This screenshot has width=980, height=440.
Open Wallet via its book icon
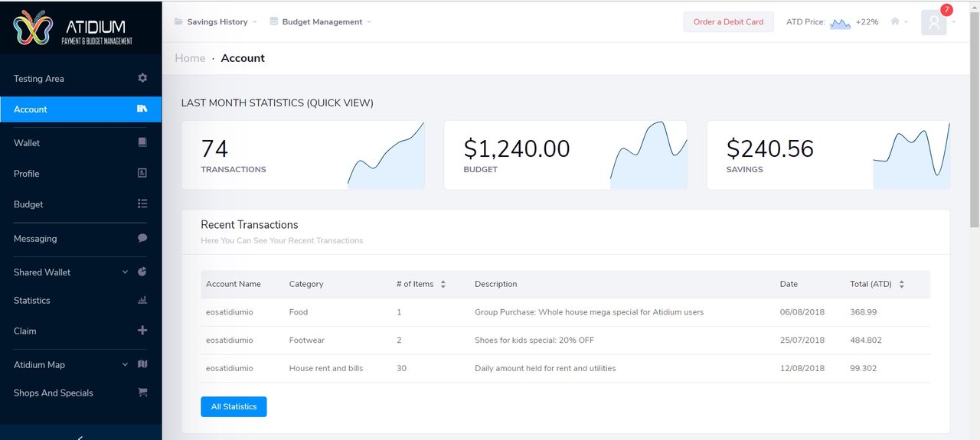142,142
